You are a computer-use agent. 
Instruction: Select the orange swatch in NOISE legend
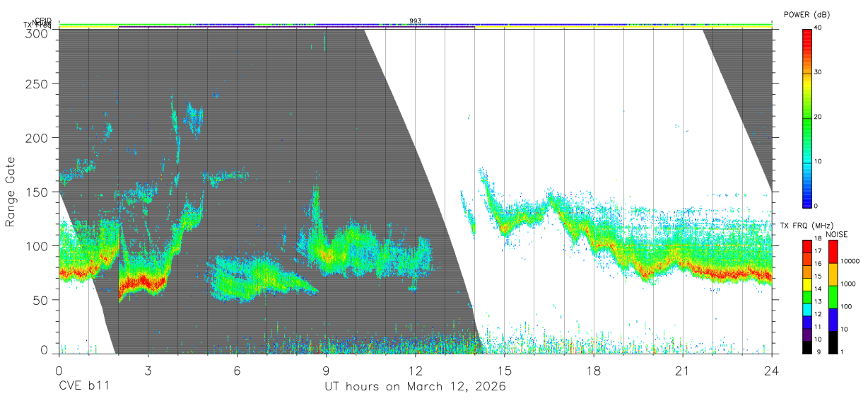832,274
